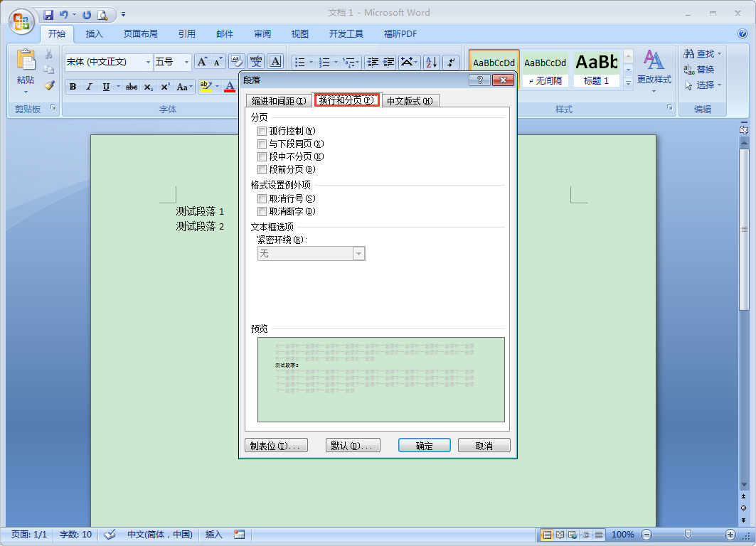756x546 pixels.
Task: Open the font size dropdown
Action: 186,62
